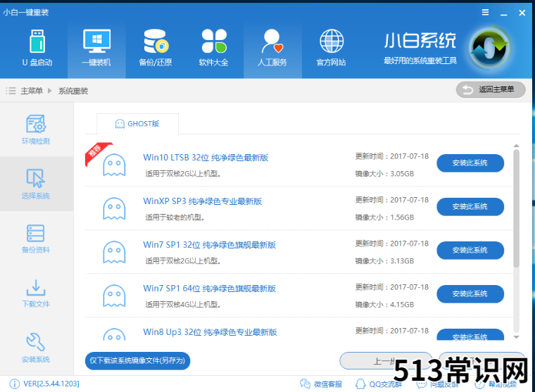535x392 pixels.
Task: Install Win8 Up3 32位 with 安装此系统
Action: 470,335
